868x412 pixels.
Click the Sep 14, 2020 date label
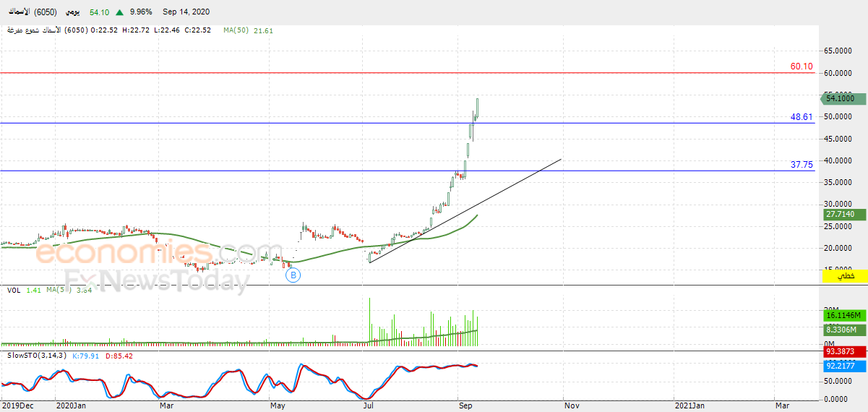[186, 12]
